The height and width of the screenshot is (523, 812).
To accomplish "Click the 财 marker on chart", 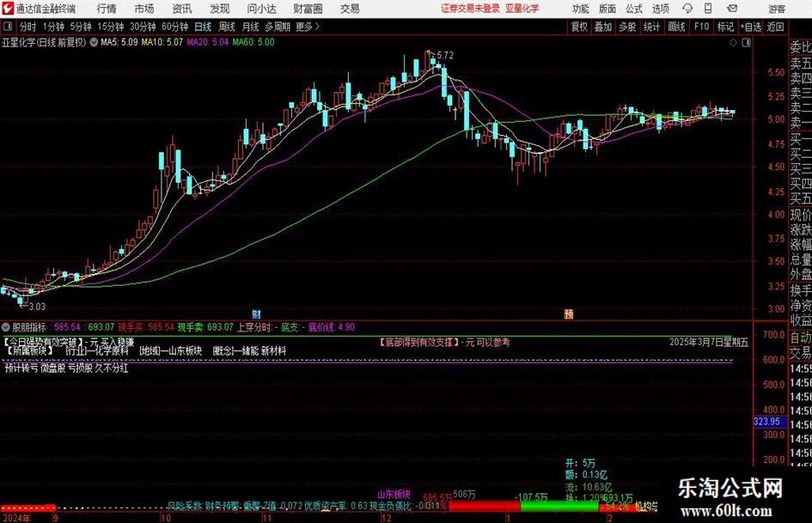I will (x=256, y=313).
